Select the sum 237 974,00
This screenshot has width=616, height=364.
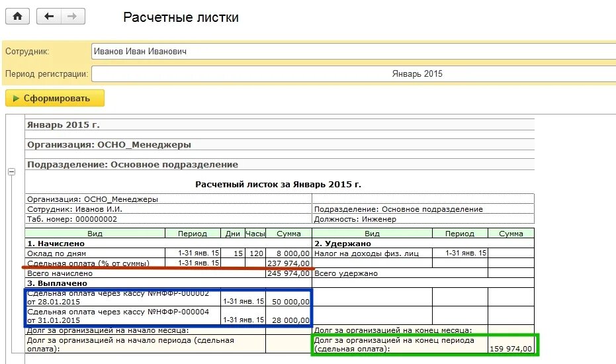point(288,263)
